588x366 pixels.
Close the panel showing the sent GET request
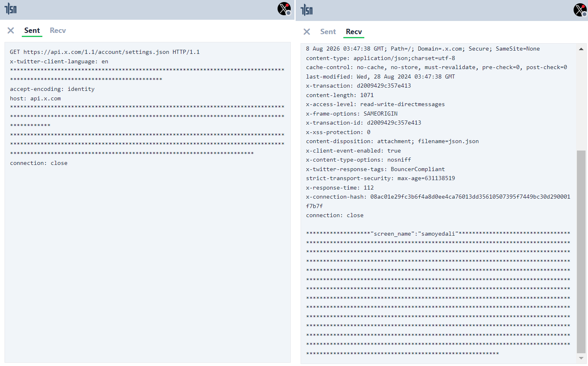point(11,30)
